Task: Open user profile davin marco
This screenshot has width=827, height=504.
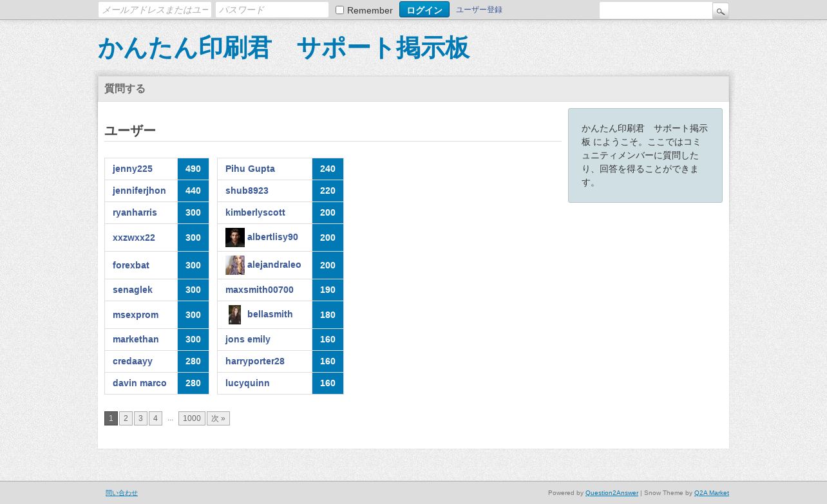Action: (140, 383)
